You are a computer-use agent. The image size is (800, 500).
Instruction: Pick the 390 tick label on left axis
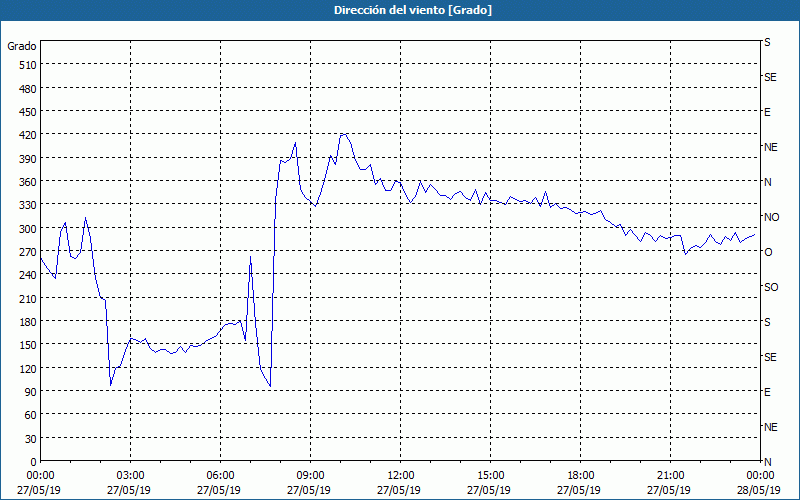pos(28,159)
